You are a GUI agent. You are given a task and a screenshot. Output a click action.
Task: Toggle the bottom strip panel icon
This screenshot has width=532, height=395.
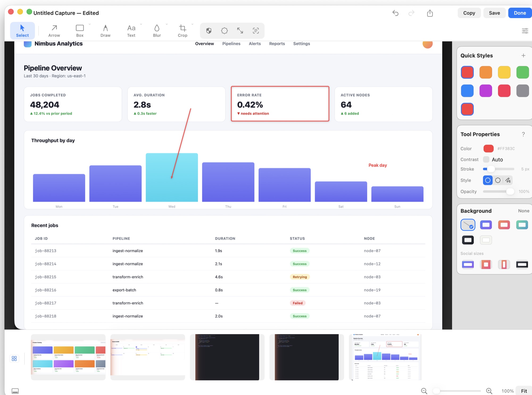tap(15, 391)
